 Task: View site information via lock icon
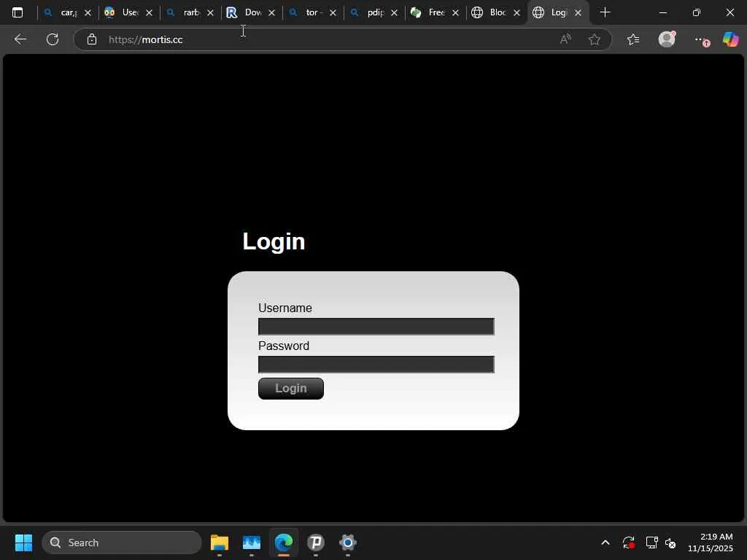[92, 39]
